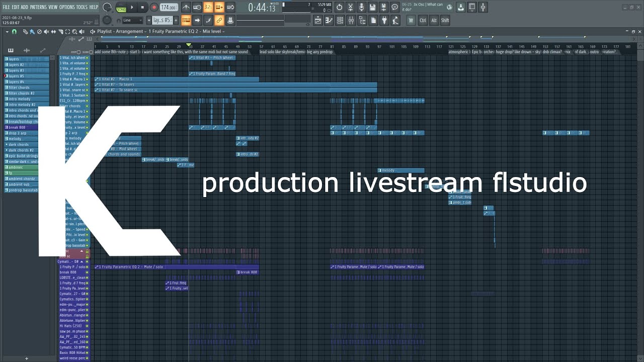Screen dimensions: 644x362
Task: Open the info speech bubble icon
Action: click(x=394, y=7)
